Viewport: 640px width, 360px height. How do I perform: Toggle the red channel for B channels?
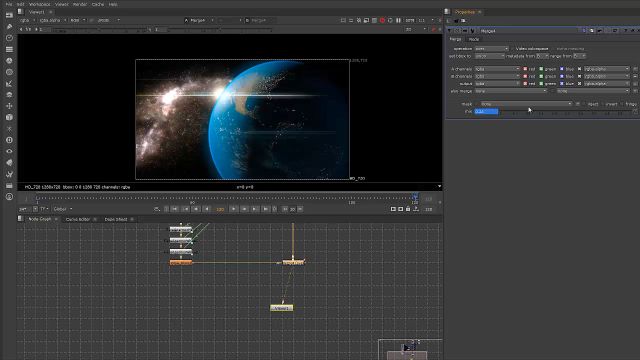(525, 76)
